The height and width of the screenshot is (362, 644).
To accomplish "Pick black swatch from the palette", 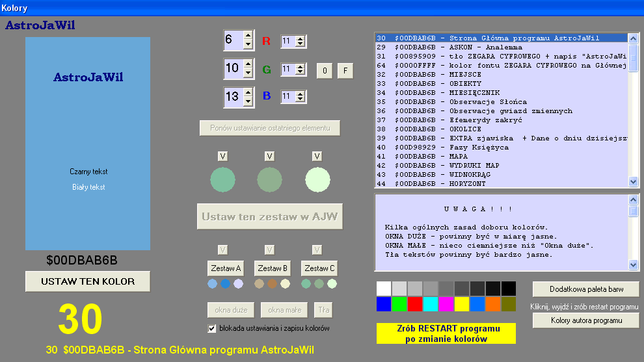I will click(509, 289).
